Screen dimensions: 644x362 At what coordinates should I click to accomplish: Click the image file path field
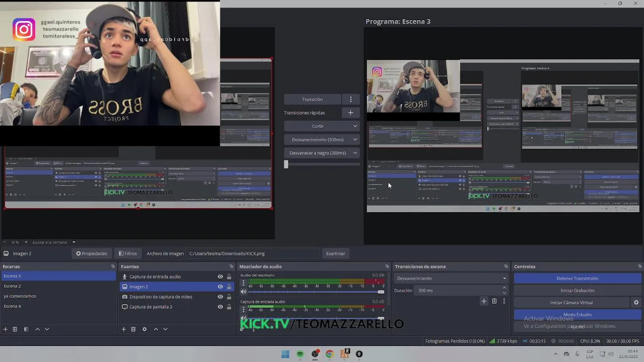253,254
